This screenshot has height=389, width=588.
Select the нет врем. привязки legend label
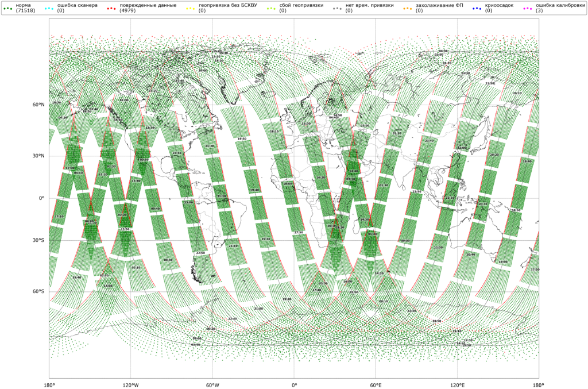click(x=369, y=5)
